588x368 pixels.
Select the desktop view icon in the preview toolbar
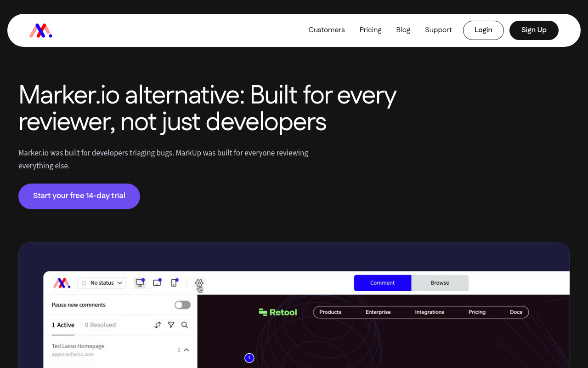click(x=140, y=283)
